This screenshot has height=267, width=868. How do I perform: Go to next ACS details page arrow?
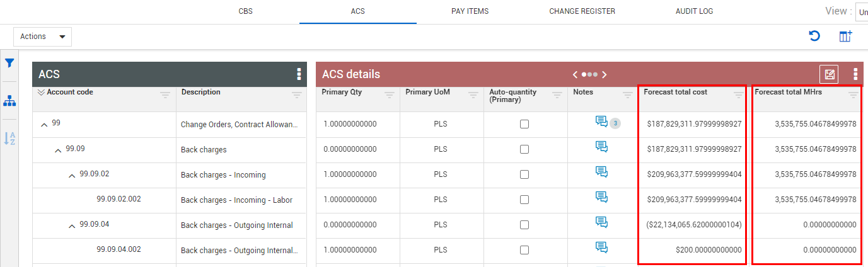[604, 74]
